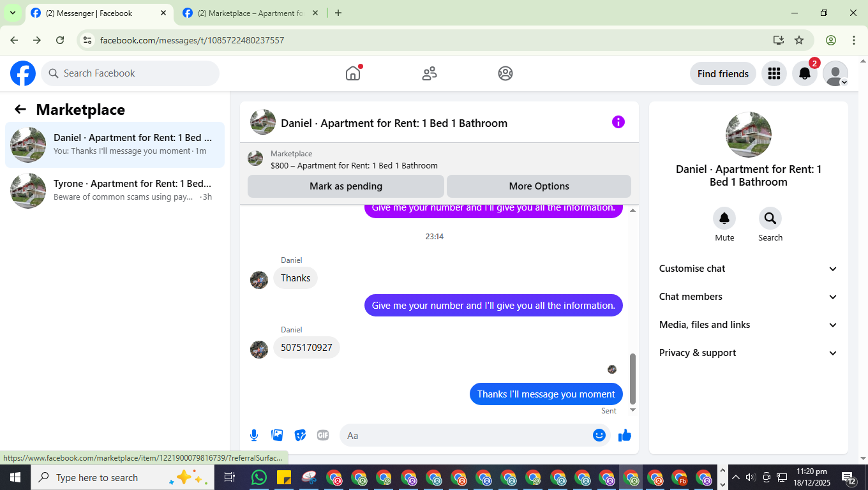Image resolution: width=868 pixels, height=490 pixels.
Task: Search in conversation using the magnifier icon
Action: click(770, 218)
